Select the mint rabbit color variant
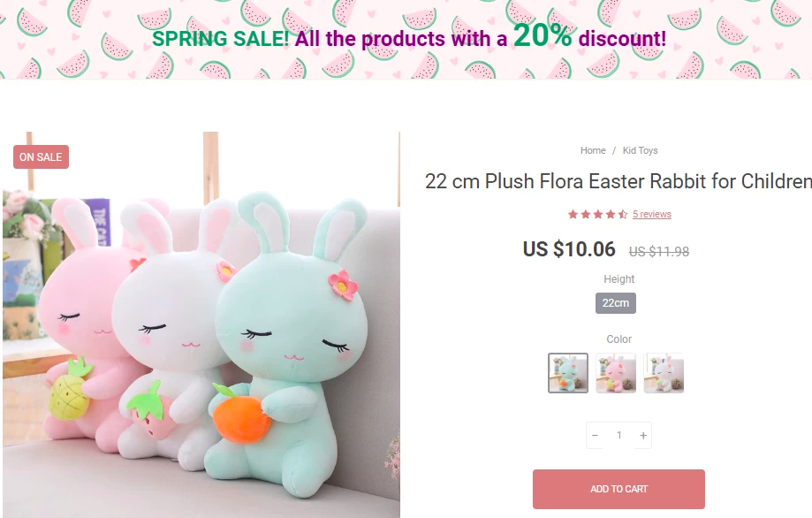Image resolution: width=812 pixels, height=518 pixels. coord(568,372)
